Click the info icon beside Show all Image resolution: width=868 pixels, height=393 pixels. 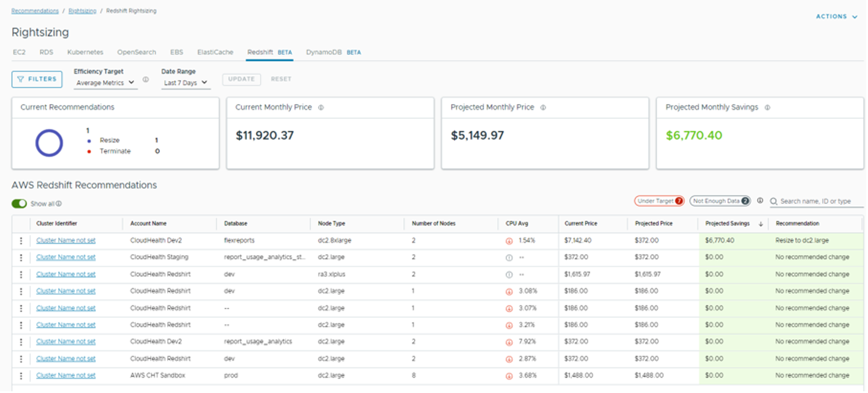click(59, 204)
